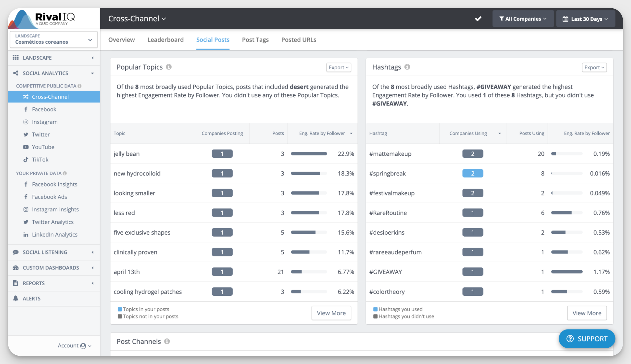
Task: Click the highlighted companies badge for #springbreak
Action: pyautogui.click(x=472, y=173)
